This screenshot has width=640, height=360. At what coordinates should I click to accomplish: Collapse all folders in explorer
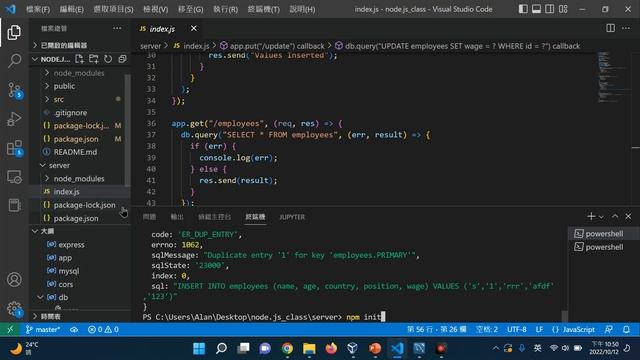[122, 59]
